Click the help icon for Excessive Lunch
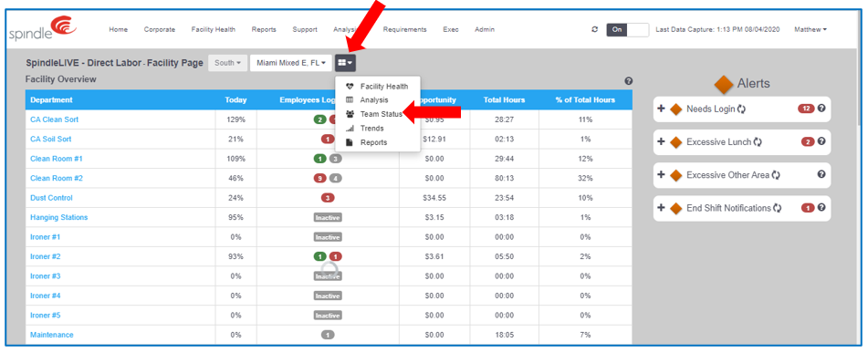868x353 pixels. [x=821, y=141]
